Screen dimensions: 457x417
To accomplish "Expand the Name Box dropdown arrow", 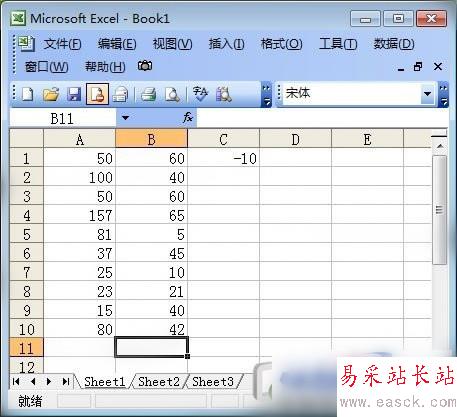I will [125, 118].
